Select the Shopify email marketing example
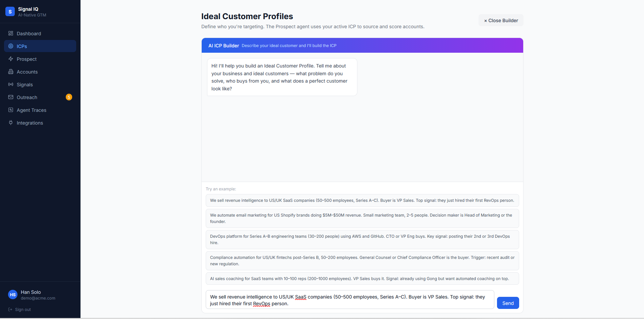This screenshot has width=644, height=319. pos(362,218)
